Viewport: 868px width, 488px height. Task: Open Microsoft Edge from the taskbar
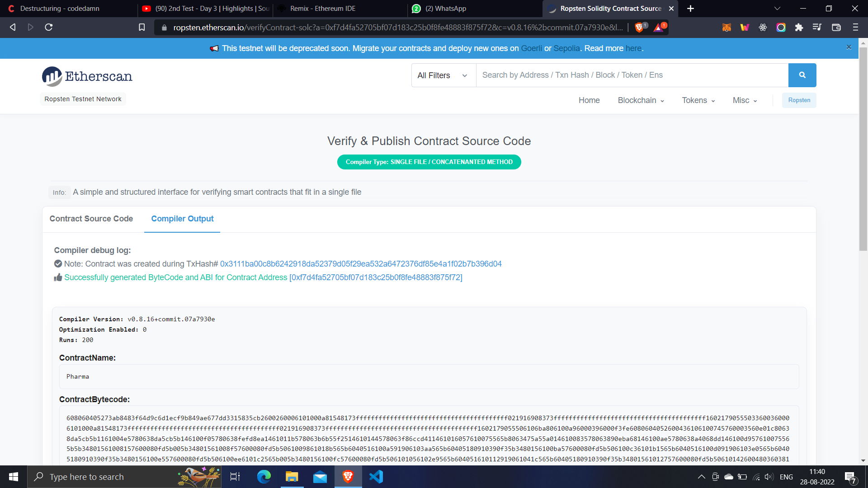click(264, 477)
